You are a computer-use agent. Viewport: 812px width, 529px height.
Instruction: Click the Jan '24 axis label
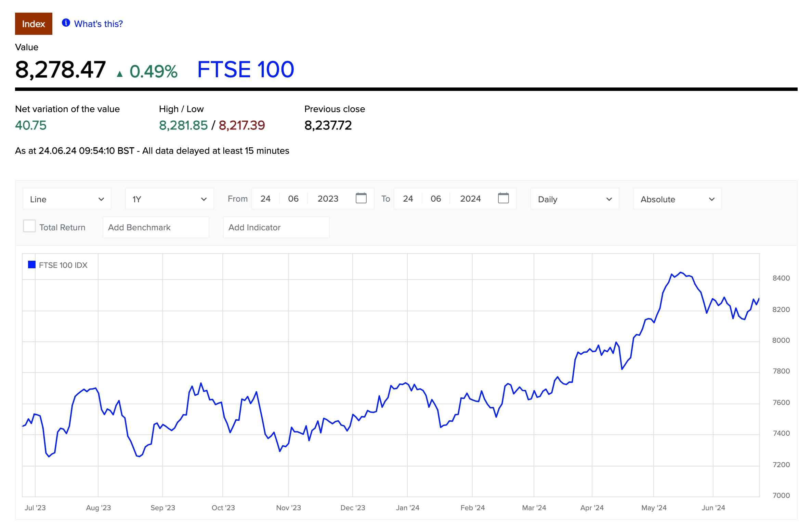408,507
